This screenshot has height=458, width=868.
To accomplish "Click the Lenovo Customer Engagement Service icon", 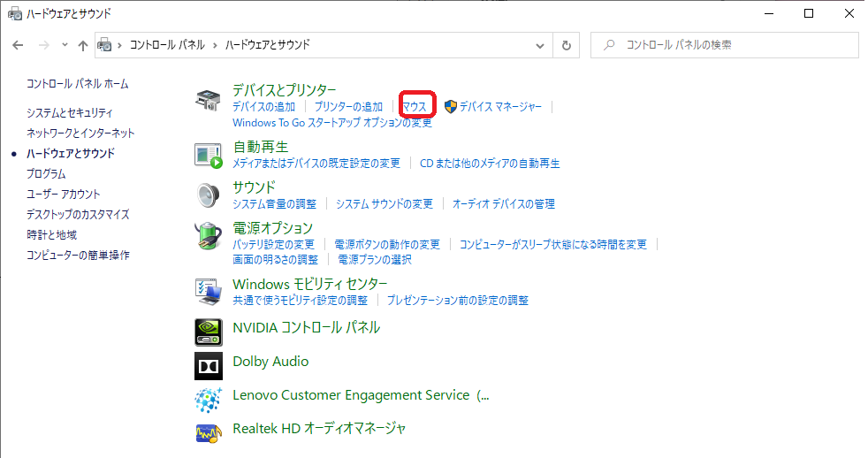I will [x=209, y=397].
